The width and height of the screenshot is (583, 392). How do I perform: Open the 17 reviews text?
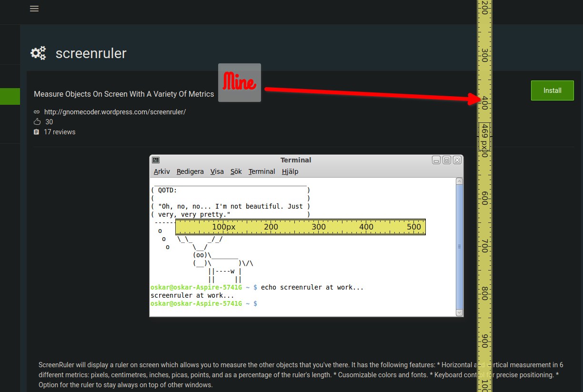pos(60,132)
